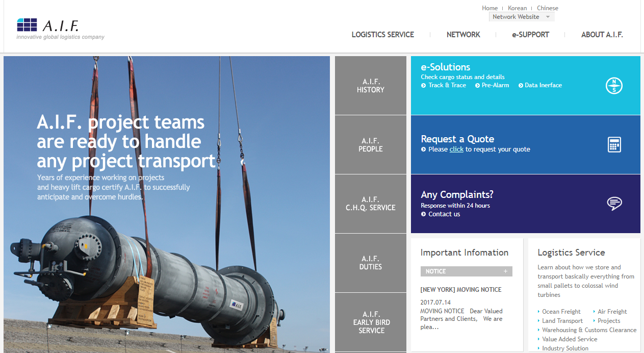Image resolution: width=644 pixels, height=353 pixels.
Task: Switch to the Chinese language site
Action: (x=547, y=8)
